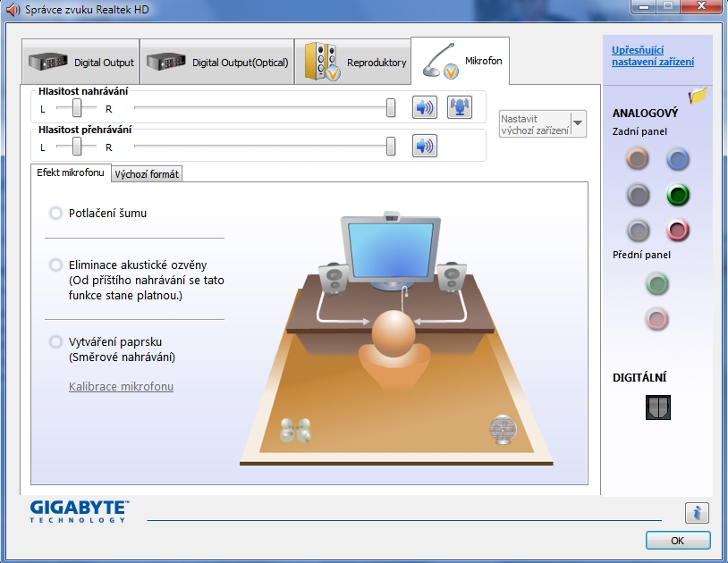
Task: Select Efekt mikrofonu tab
Action: click(71, 172)
